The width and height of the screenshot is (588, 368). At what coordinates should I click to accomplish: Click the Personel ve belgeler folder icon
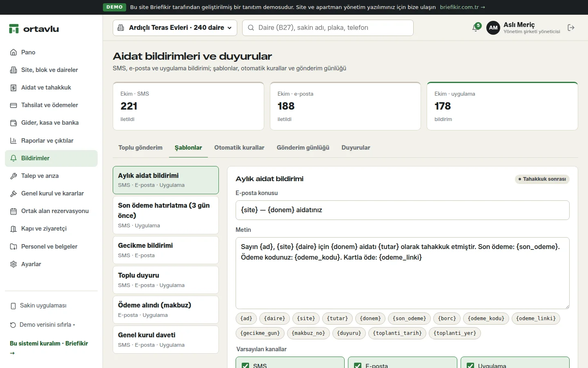(x=13, y=247)
